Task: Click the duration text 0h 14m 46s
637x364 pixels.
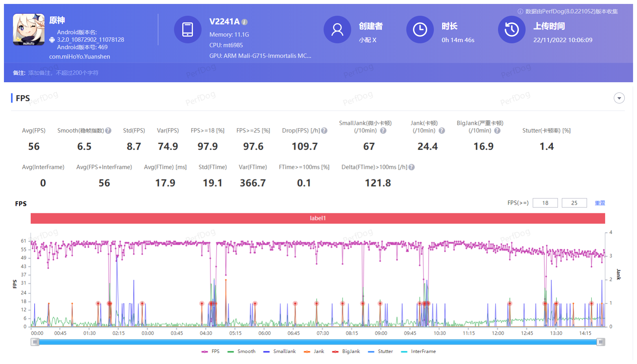Action: click(458, 40)
